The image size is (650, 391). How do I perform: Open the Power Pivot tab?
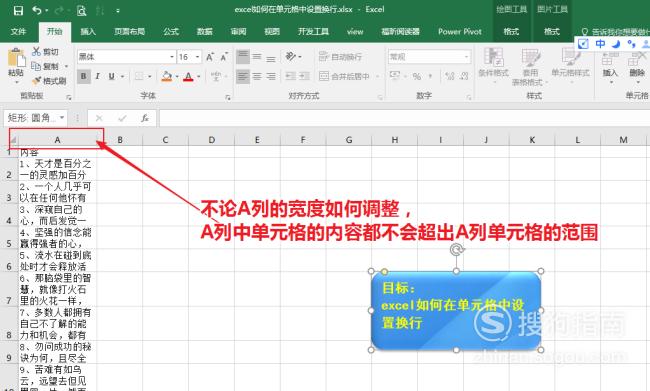460,32
